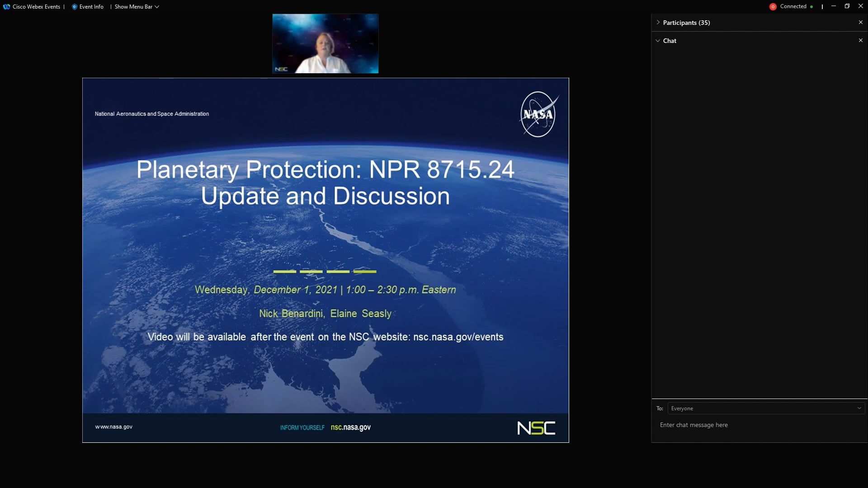Open the Show Menu Bar dropdown
868x488 pixels.
click(137, 7)
